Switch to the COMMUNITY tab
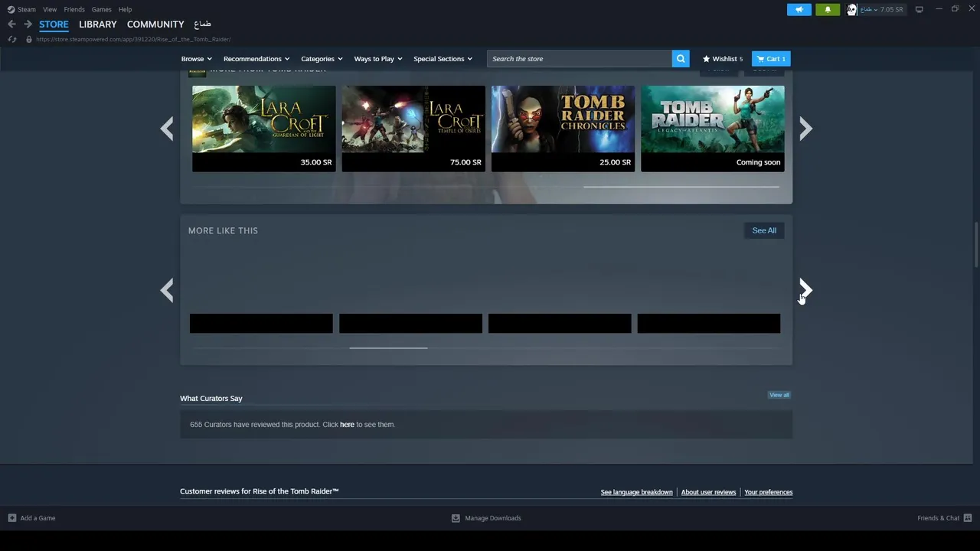 (155, 24)
